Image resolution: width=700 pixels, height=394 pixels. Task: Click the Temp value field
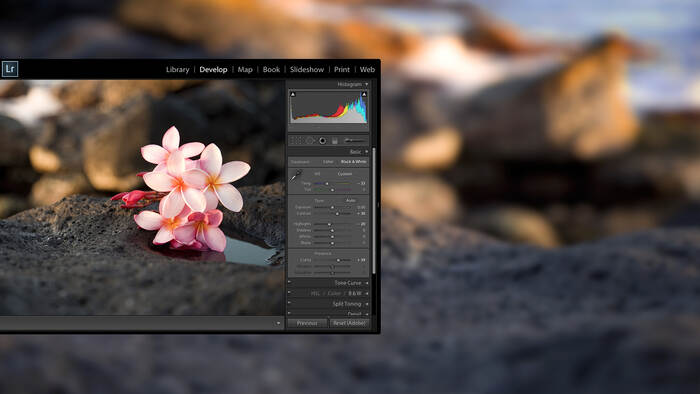361,183
